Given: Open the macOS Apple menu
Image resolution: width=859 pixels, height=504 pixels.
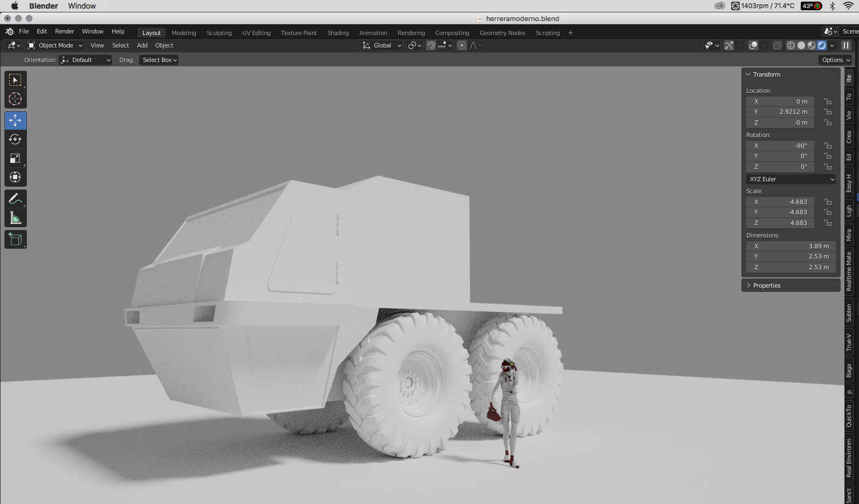Looking at the screenshot, I should tap(15, 6).
